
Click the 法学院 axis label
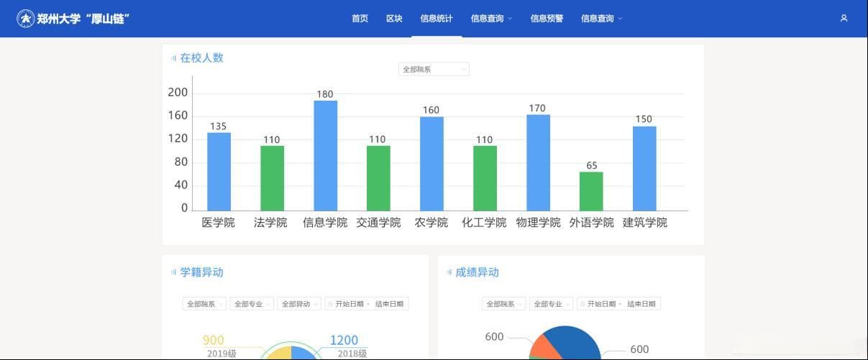tap(270, 223)
